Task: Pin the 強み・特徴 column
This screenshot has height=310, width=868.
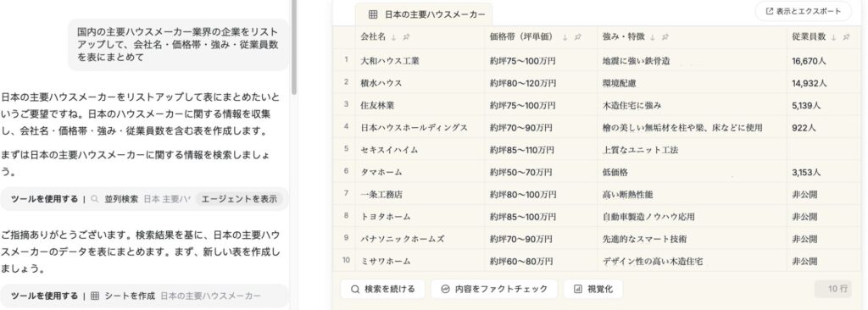Action: pos(665,37)
